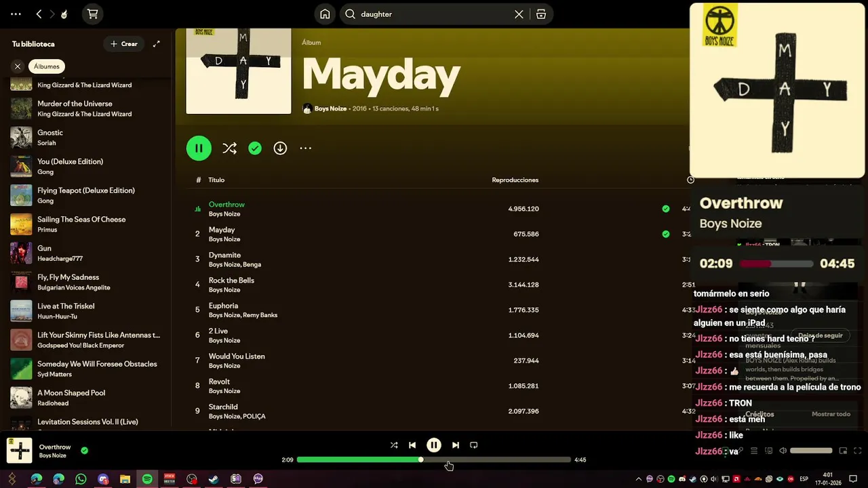Click the search box containing daughter
The width and height of the screenshot is (868, 488).
(x=434, y=14)
